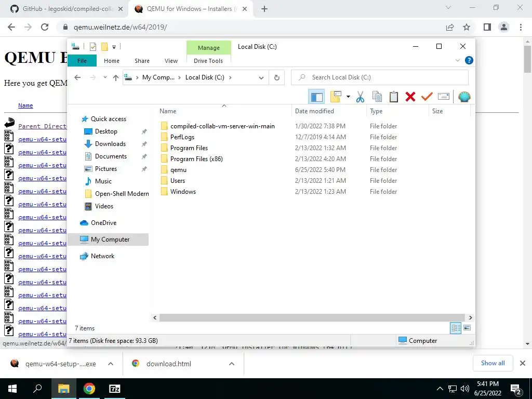Expand the ribbon with the chevron
532x399 pixels.
[457, 60]
